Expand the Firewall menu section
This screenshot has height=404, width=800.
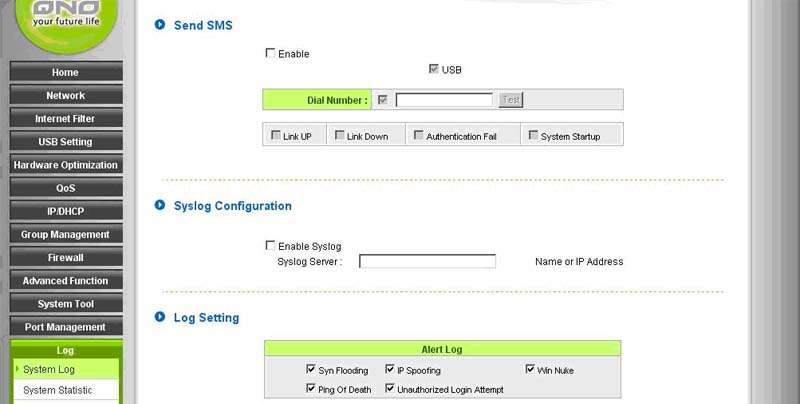click(65, 258)
